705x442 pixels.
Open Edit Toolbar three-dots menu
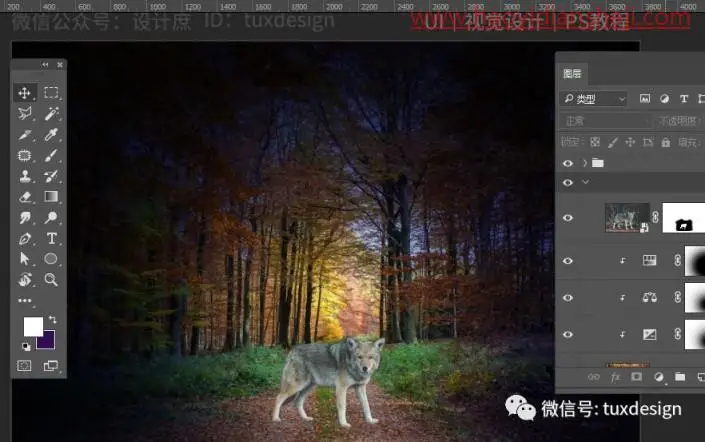point(25,300)
